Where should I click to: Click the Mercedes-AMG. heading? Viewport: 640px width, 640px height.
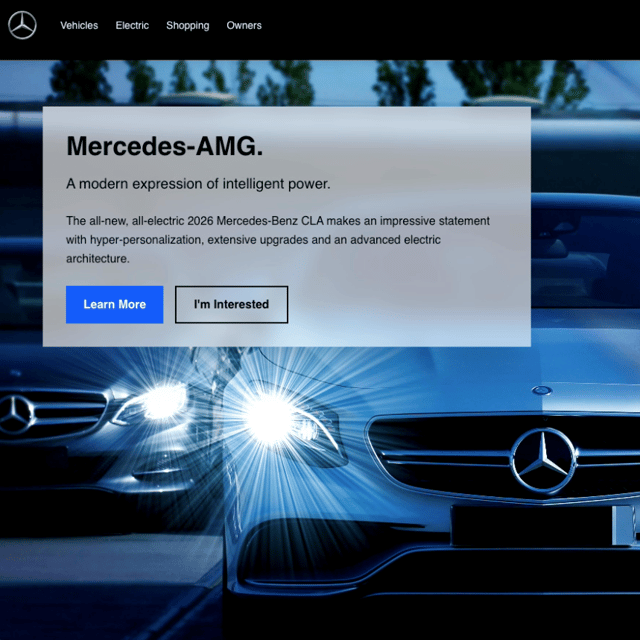[164, 146]
